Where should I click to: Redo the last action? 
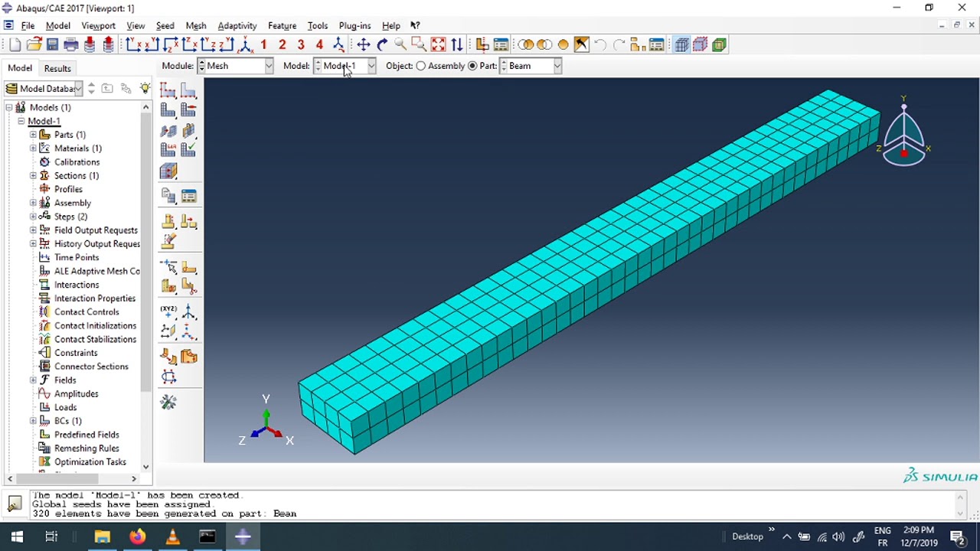coord(619,45)
